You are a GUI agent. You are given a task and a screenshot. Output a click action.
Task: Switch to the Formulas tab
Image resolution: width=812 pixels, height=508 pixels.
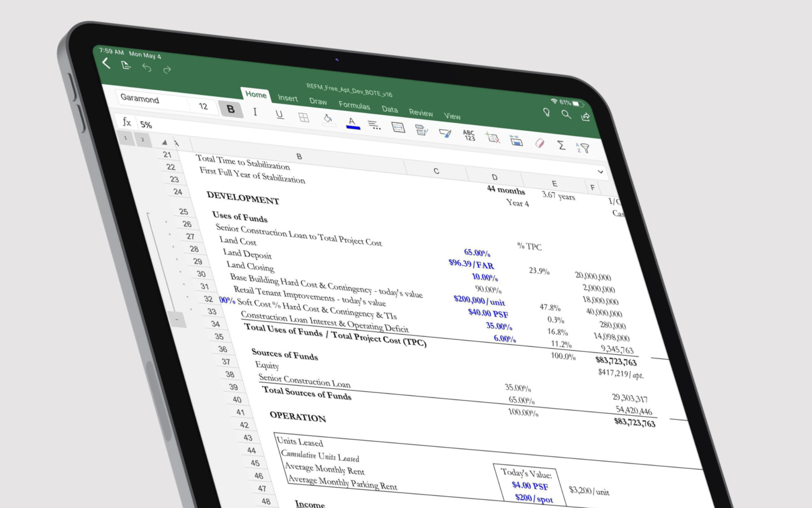point(354,105)
